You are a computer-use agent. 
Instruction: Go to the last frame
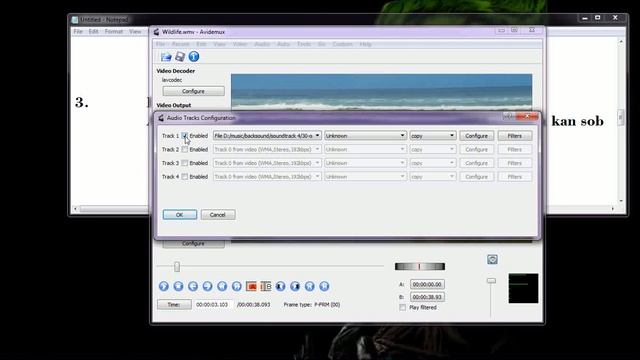(x=324, y=286)
